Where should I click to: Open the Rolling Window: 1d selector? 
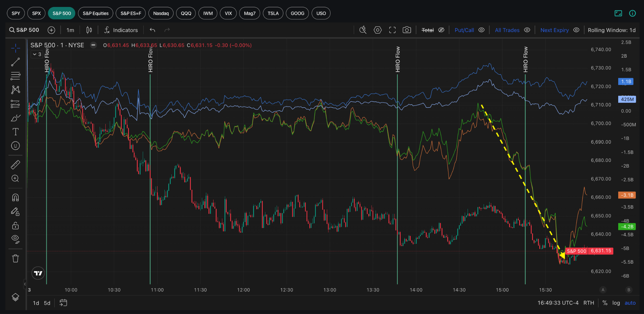pos(612,30)
